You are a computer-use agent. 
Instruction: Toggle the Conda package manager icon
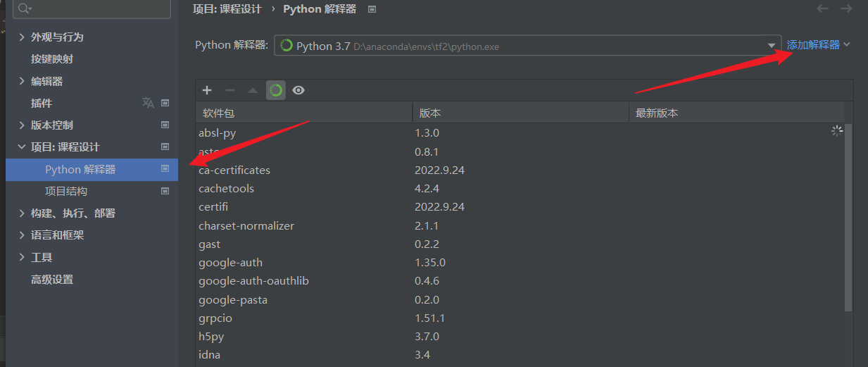pyautogui.click(x=276, y=90)
